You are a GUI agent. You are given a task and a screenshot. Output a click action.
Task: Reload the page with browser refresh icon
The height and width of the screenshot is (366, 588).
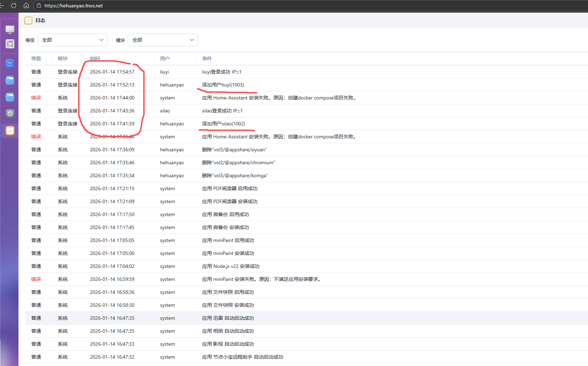point(14,6)
